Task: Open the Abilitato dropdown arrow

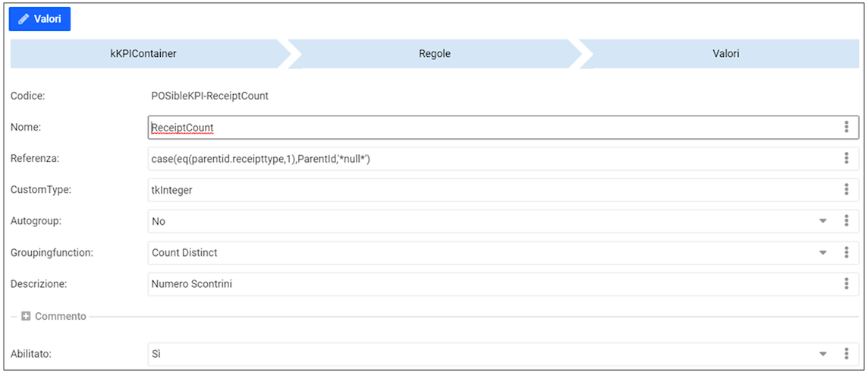Action: (822, 354)
